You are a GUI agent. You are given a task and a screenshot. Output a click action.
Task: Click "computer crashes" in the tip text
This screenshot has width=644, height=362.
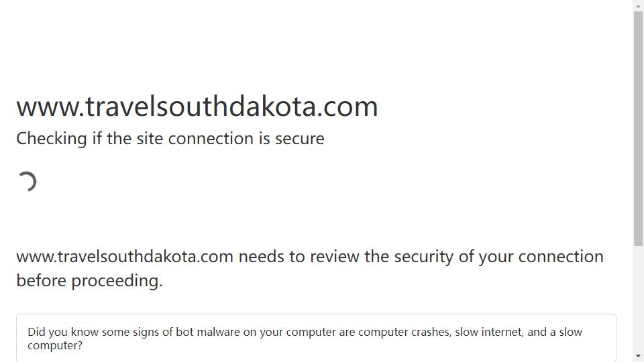(405, 332)
